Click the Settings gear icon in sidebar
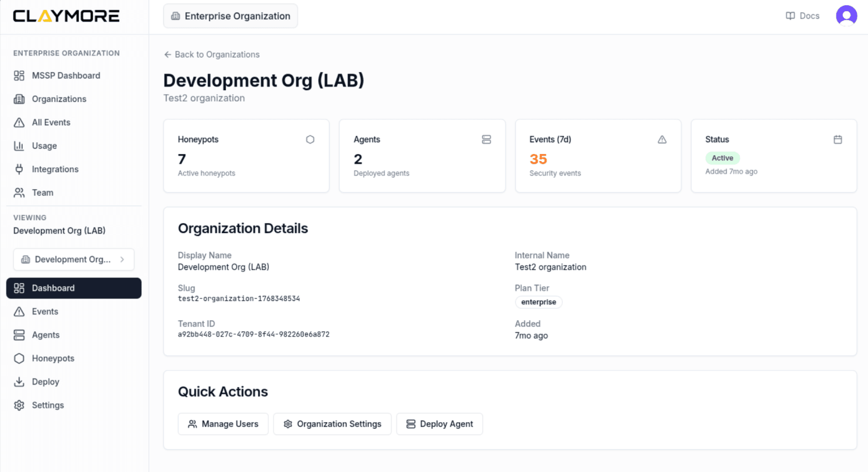This screenshot has height=472, width=868. point(19,405)
